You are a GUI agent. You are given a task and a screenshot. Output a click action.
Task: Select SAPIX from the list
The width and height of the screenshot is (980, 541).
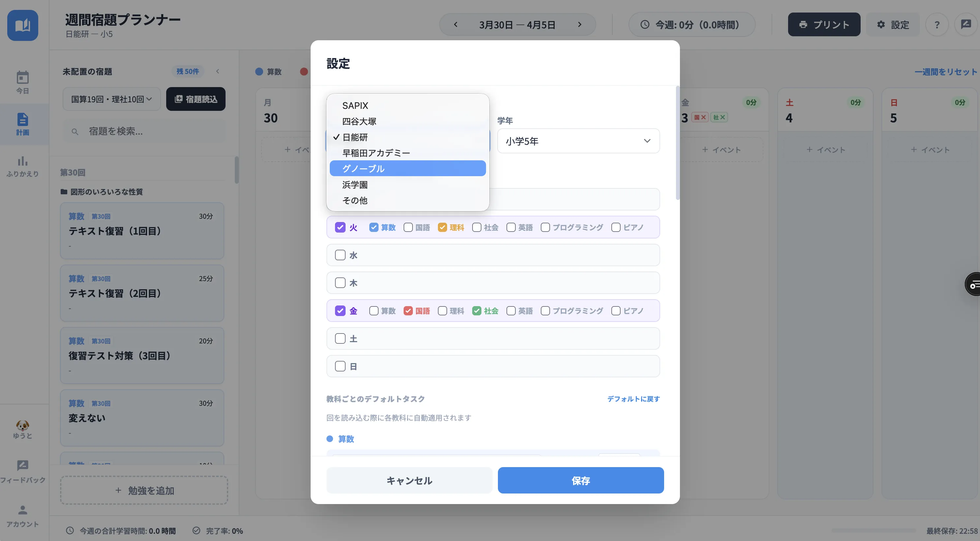408,106
